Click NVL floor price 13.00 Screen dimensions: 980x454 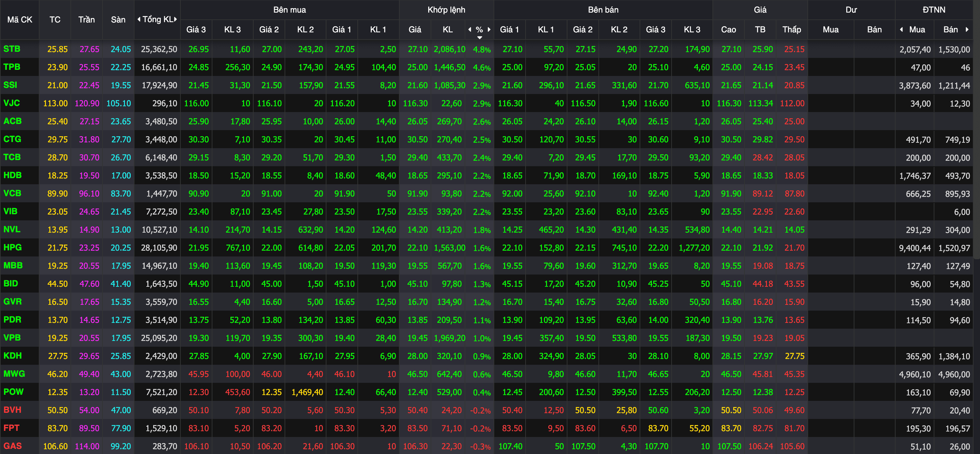pyautogui.click(x=121, y=230)
